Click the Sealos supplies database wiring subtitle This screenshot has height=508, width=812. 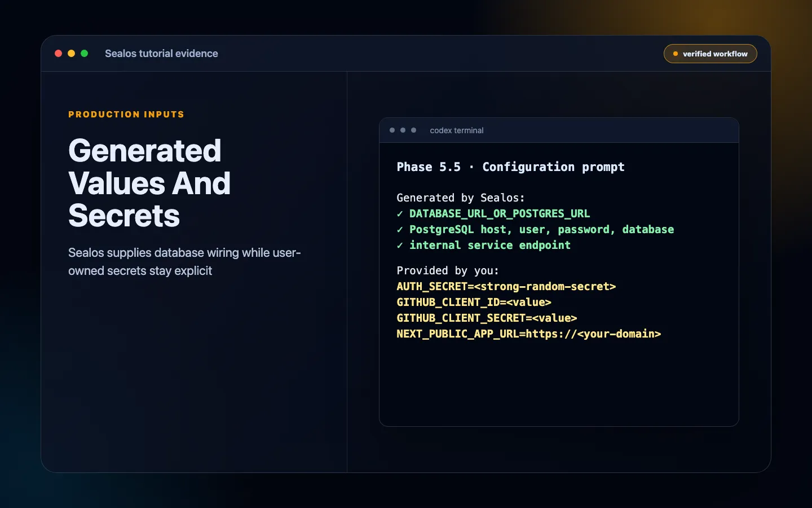click(184, 261)
